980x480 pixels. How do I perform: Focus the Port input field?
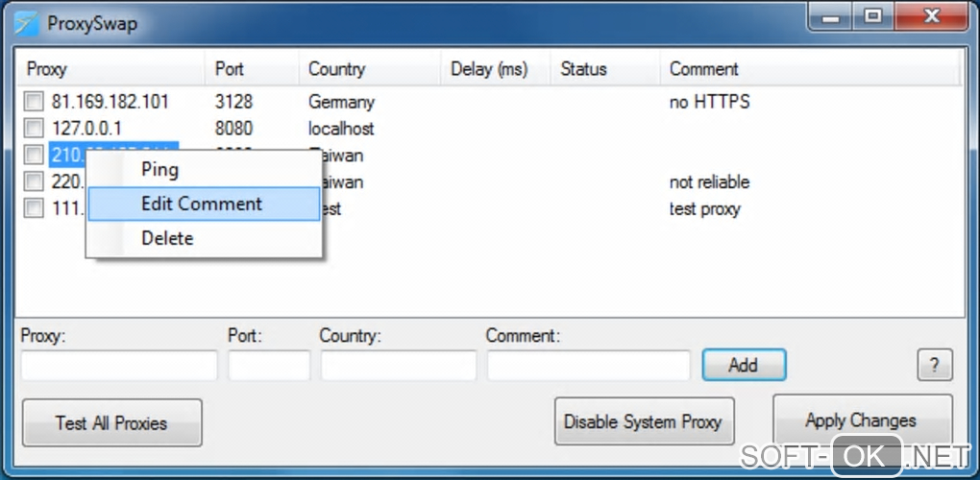pos(269,366)
